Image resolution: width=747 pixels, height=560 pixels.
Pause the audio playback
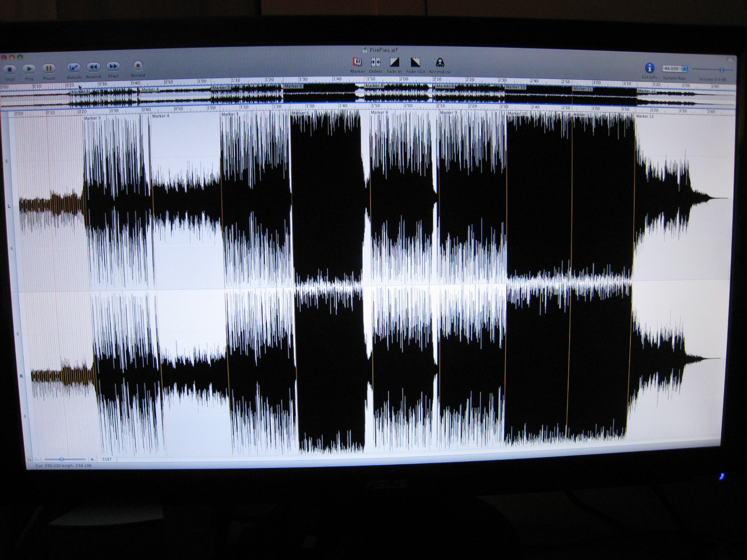point(49,69)
